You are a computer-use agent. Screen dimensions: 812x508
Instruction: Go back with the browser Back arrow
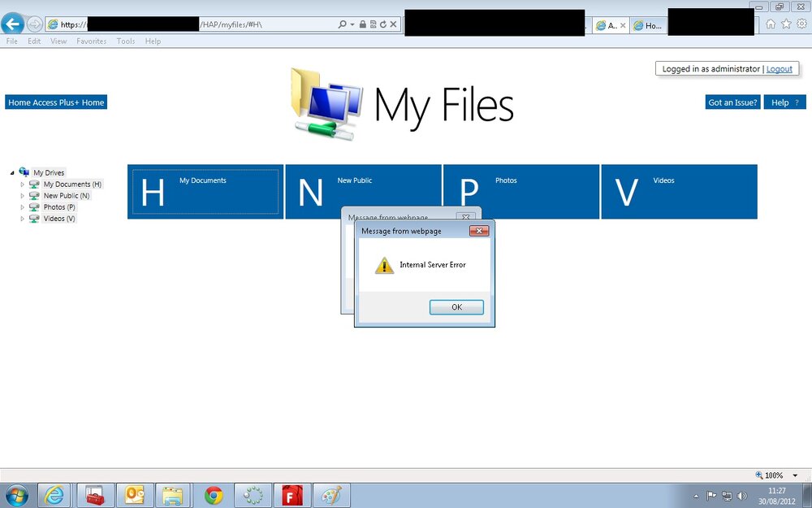(13, 24)
